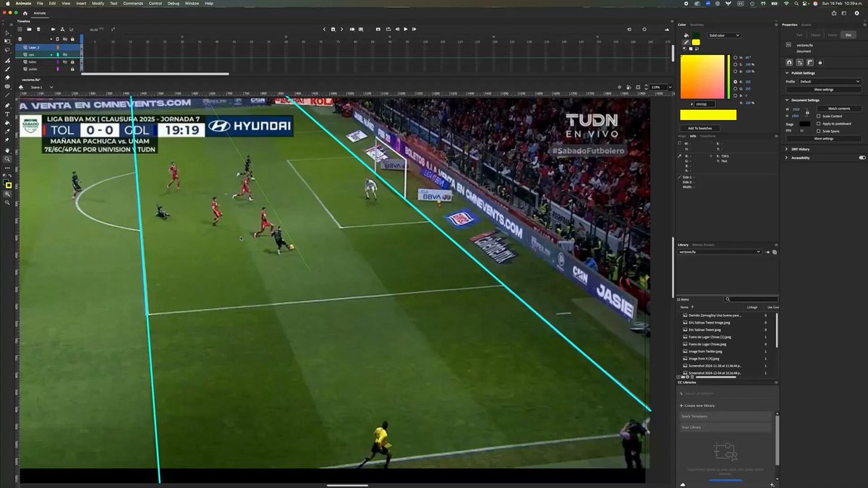Click Add To Swatches button
The width and height of the screenshot is (868, 488).
point(700,128)
